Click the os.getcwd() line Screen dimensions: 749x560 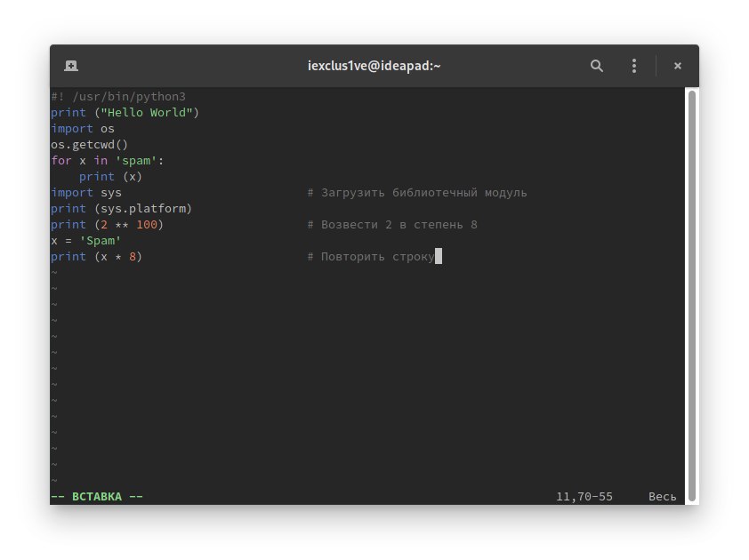pyautogui.click(x=89, y=145)
